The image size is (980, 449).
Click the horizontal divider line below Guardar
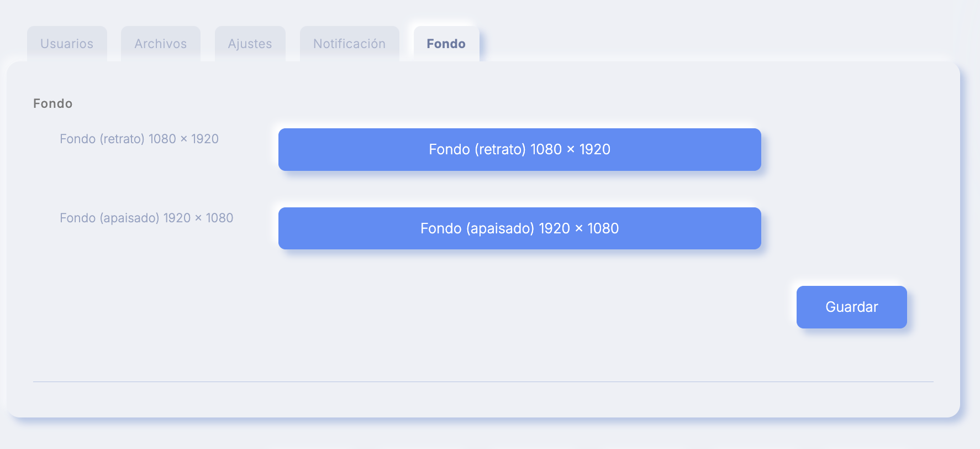pyautogui.click(x=483, y=382)
